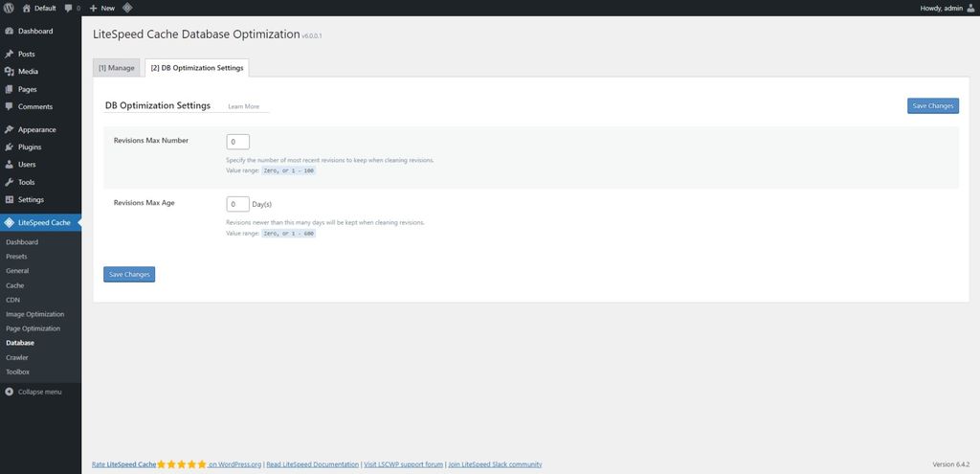Switch to the [1] Manage tab
980x474 pixels.
[116, 68]
